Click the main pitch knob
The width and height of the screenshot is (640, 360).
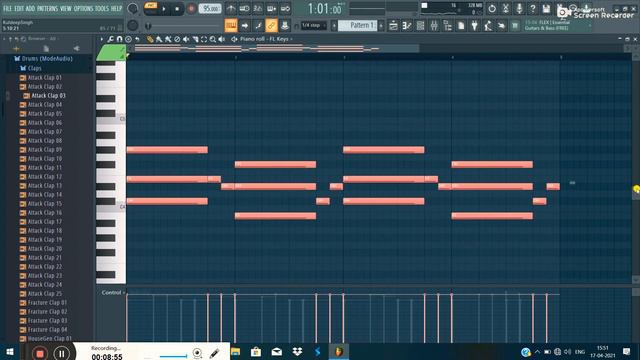click(133, 25)
